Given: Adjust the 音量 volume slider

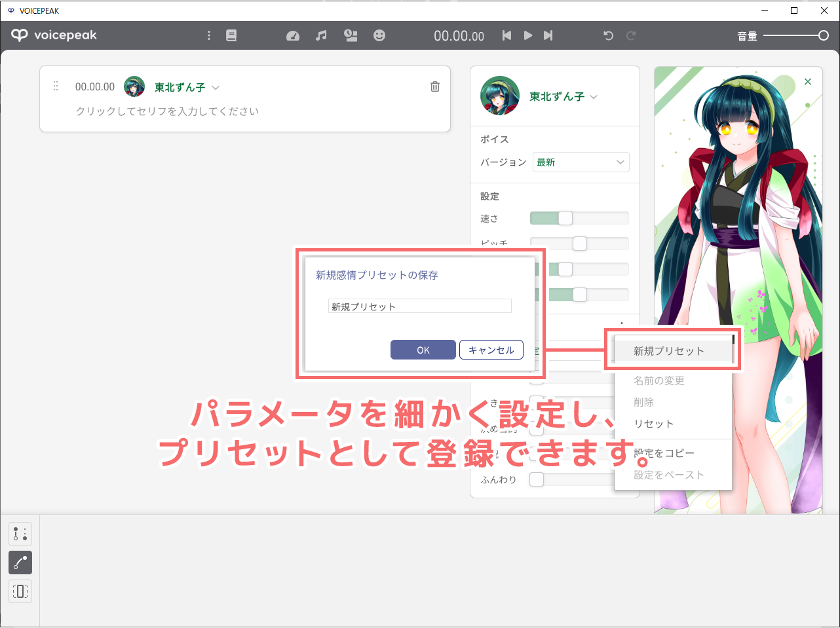Looking at the screenshot, I should click(796, 35).
